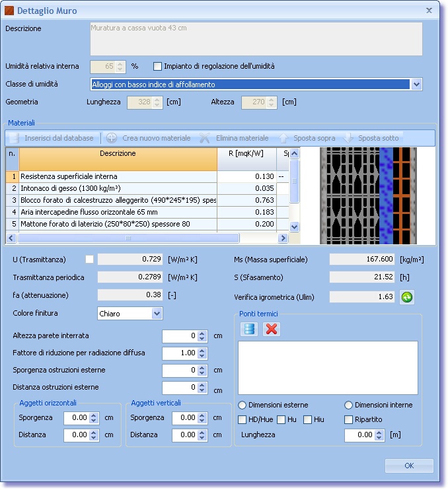Click the U Trasmittanza value 0.729

click(x=130, y=260)
